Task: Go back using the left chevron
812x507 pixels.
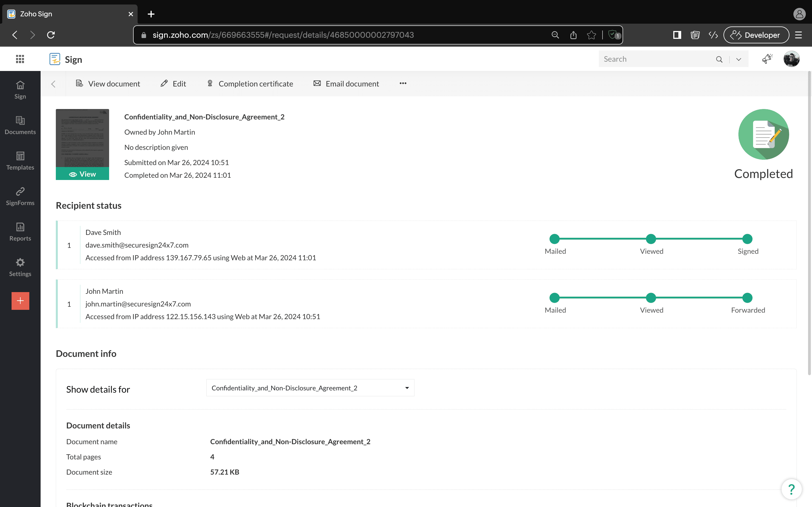Action: click(x=53, y=84)
